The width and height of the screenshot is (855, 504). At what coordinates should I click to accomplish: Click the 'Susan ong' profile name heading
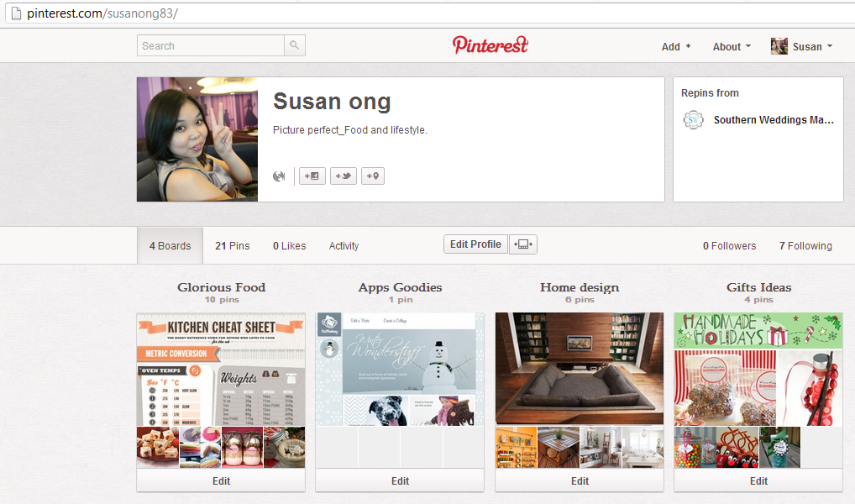click(332, 102)
